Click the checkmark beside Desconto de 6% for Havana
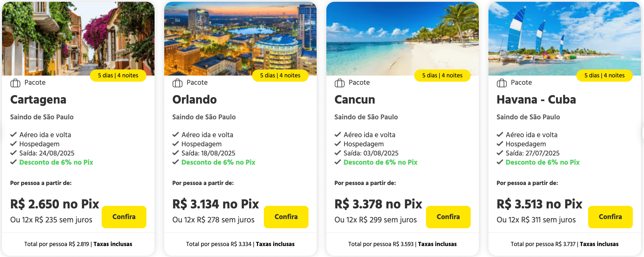This screenshot has width=644, height=257. 499,162
